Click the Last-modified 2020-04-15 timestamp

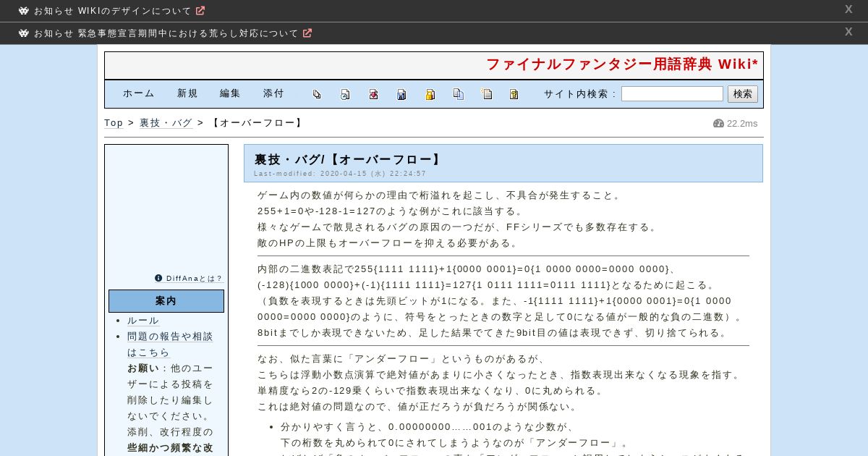(x=340, y=174)
